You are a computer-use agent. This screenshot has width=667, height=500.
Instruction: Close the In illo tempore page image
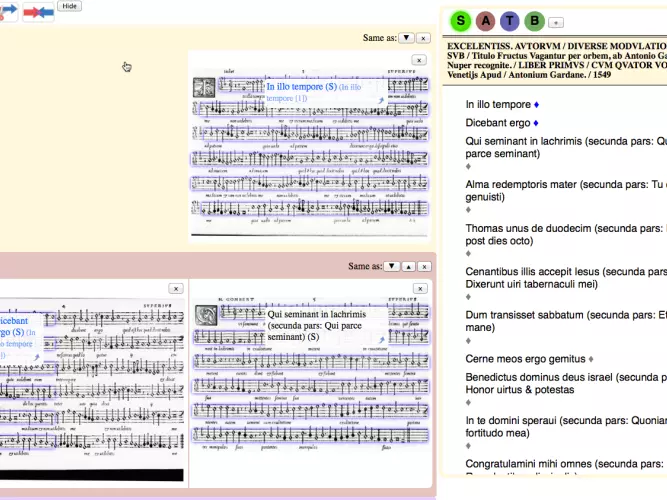coord(419,60)
